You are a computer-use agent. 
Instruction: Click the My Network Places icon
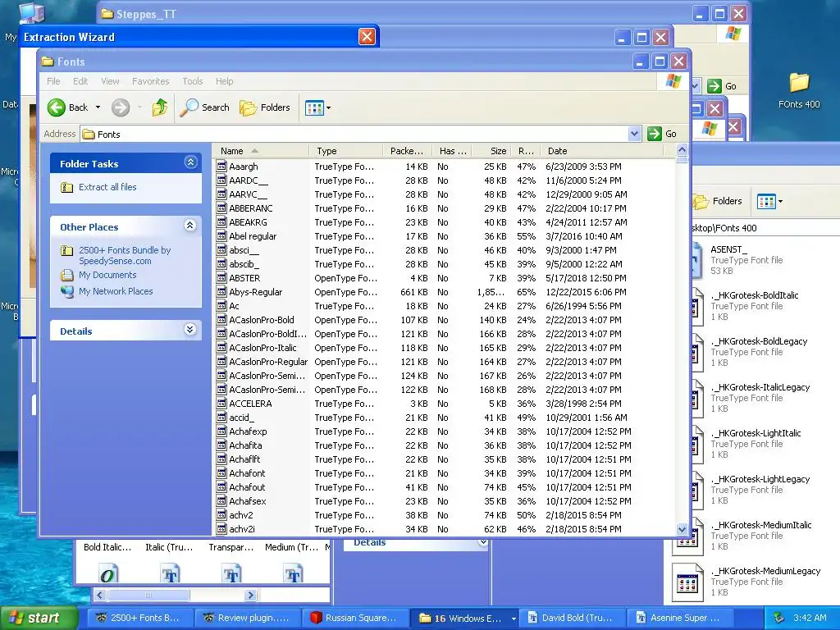[67, 291]
